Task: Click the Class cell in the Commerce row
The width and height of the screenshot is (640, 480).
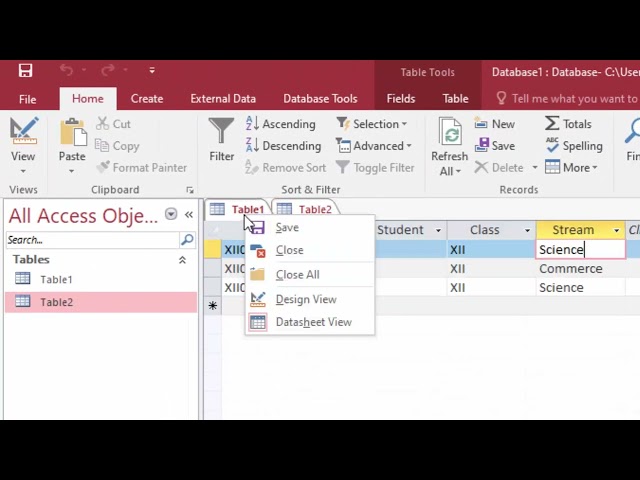Action: [x=491, y=269]
